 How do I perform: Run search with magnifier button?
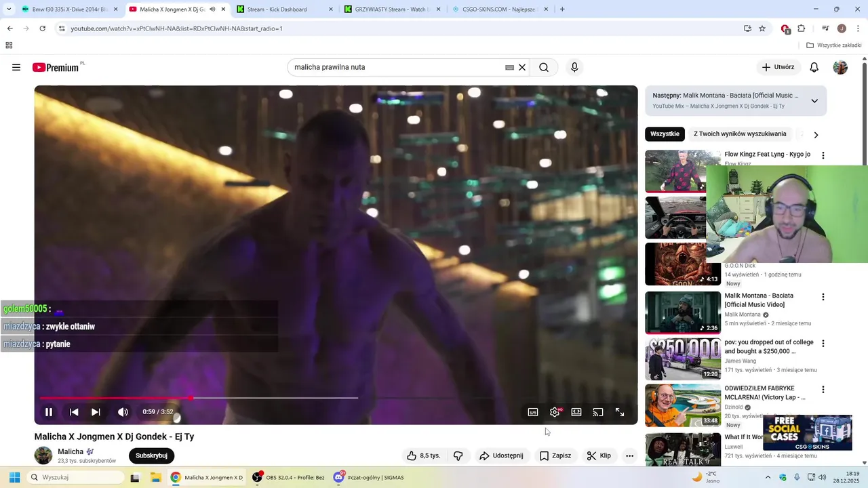544,67
